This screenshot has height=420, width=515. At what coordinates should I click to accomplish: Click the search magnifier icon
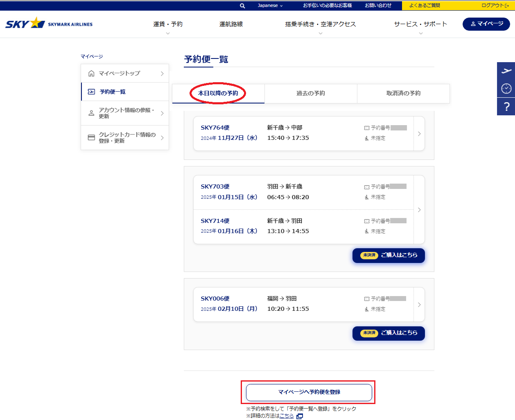242,6
